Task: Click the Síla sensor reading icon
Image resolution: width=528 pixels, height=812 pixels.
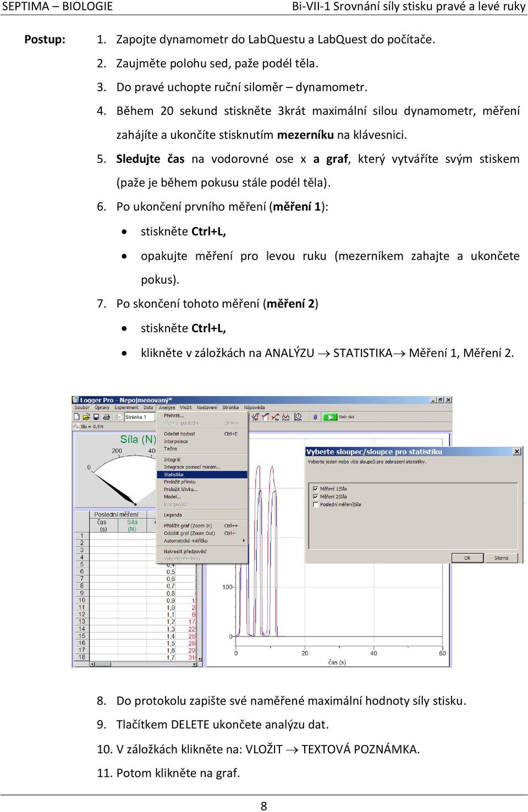Action: pyautogui.click(x=76, y=426)
